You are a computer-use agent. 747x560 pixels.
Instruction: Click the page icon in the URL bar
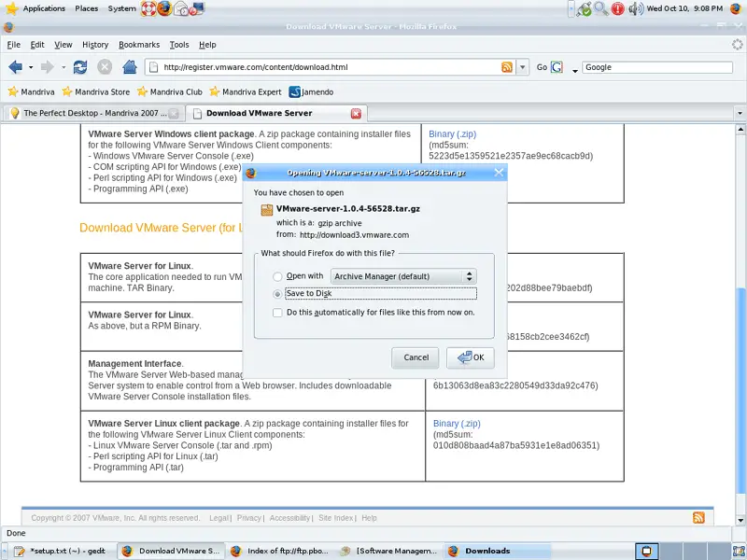pyautogui.click(x=153, y=67)
